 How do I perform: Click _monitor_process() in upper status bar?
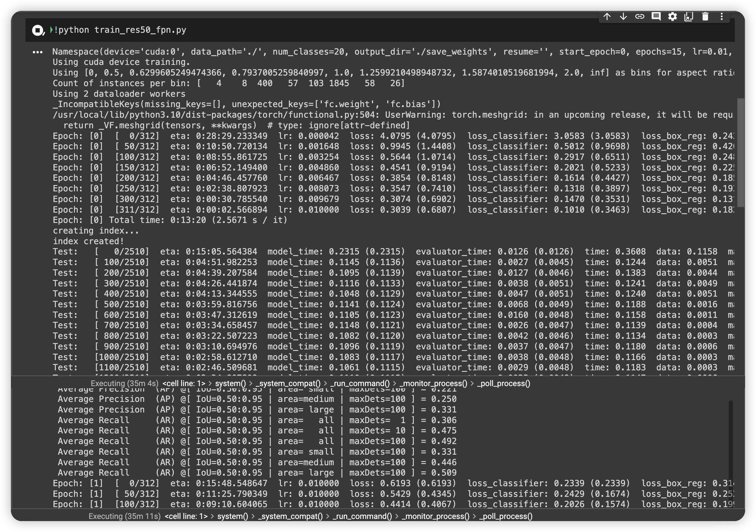pyautogui.click(x=433, y=383)
